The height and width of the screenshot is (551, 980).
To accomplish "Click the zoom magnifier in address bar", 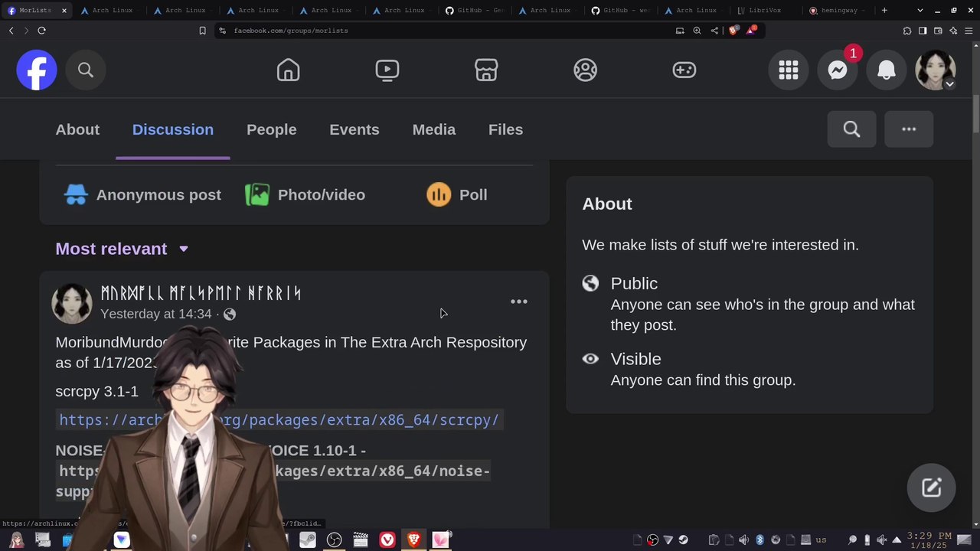I will pos(697,31).
